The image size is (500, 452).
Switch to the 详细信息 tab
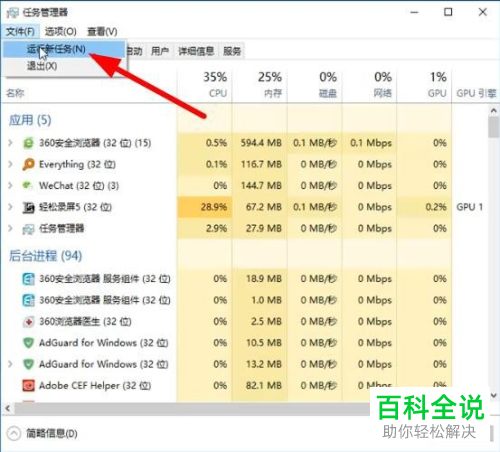coord(196,51)
